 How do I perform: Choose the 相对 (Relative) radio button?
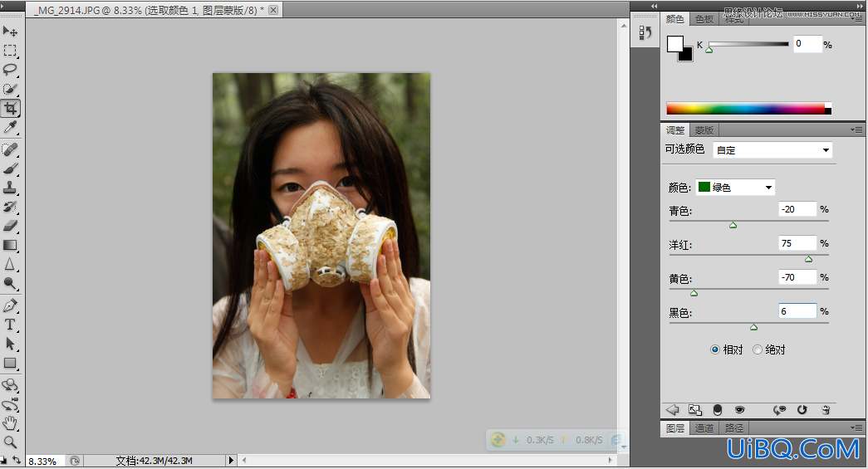pos(714,349)
